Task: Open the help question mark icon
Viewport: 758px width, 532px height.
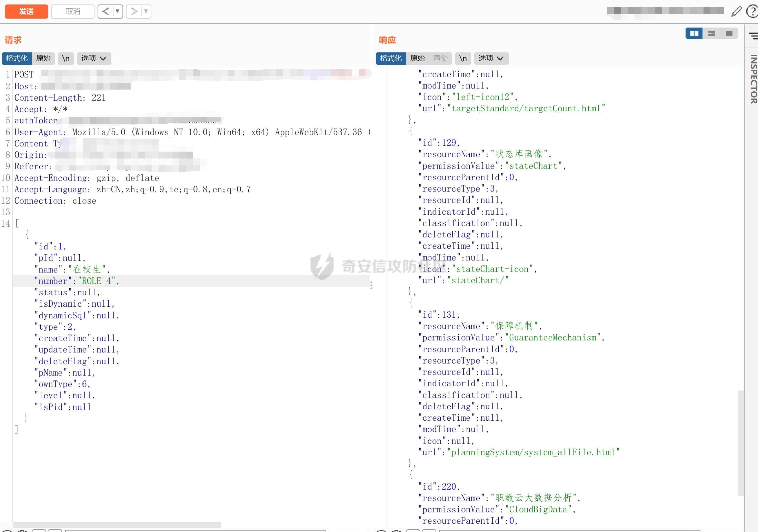Action: pos(752,11)
